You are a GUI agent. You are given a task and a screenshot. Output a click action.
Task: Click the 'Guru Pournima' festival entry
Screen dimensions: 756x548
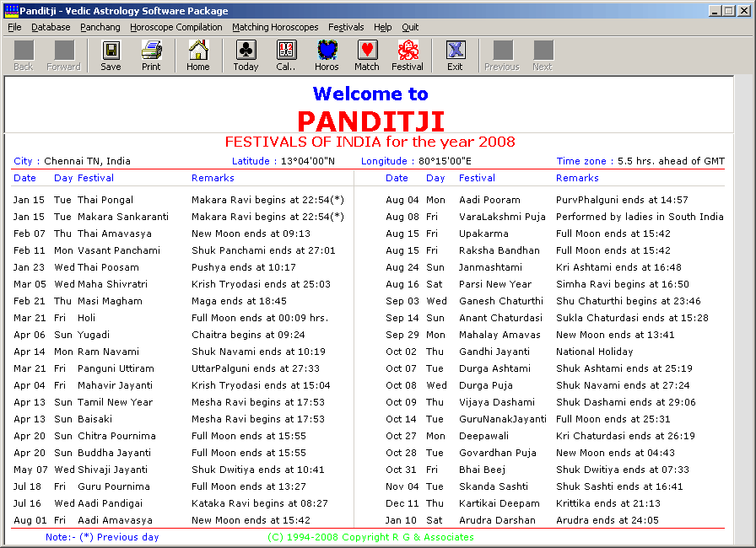coord(114,486)
